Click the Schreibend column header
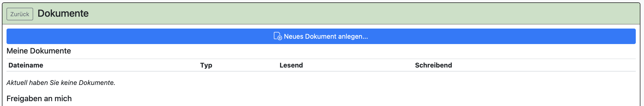The width and height of the screenshot is (644, 106). 433,65
